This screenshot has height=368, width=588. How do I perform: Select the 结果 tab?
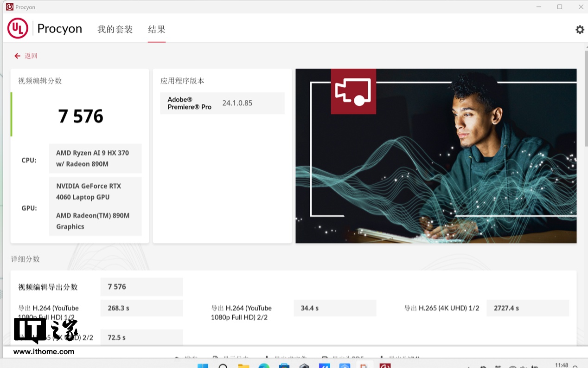click(157, 30)
